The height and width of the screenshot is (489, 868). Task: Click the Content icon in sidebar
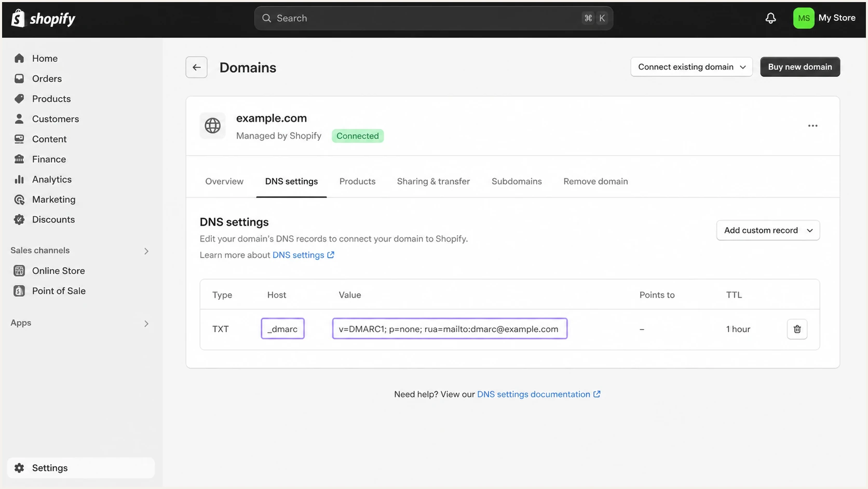point(19,139)
